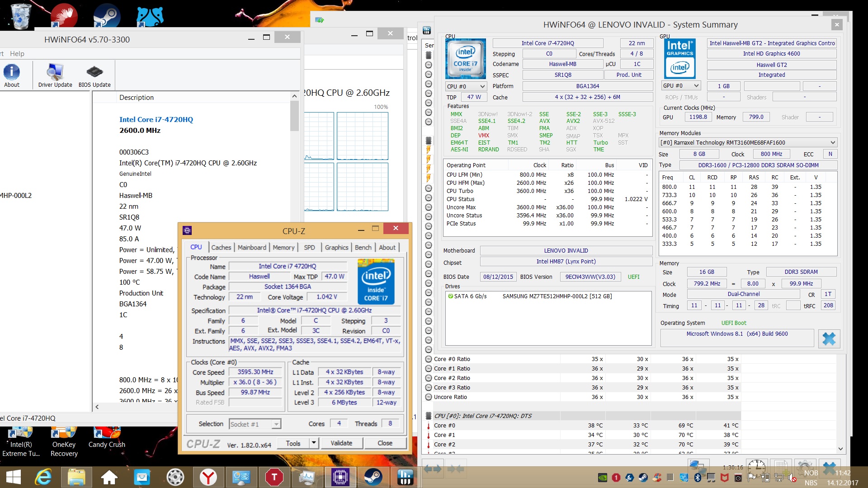Expand the Memory Modules Ramaxel dropdown
Viewport: 868px width, 488px height.
(748, 142)
